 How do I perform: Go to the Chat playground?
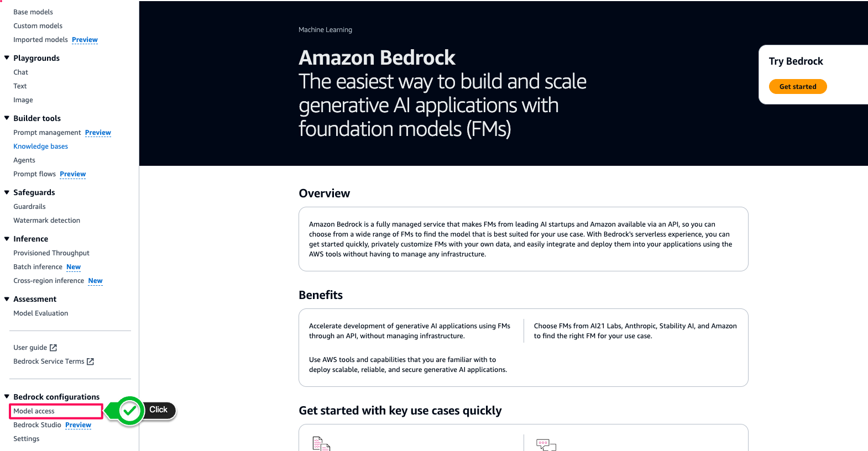[21, 72]
